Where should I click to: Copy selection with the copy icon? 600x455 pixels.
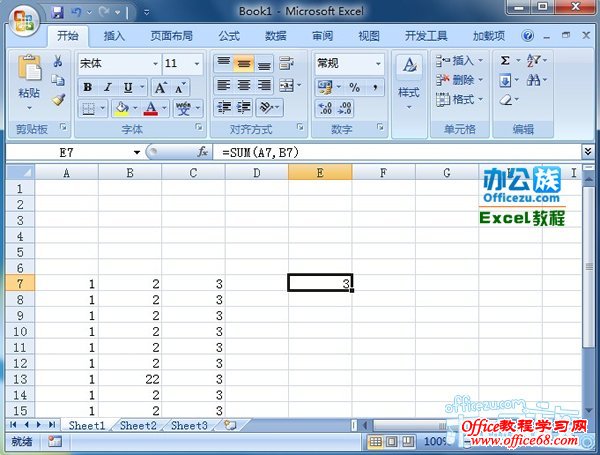(x=58, y=80)
